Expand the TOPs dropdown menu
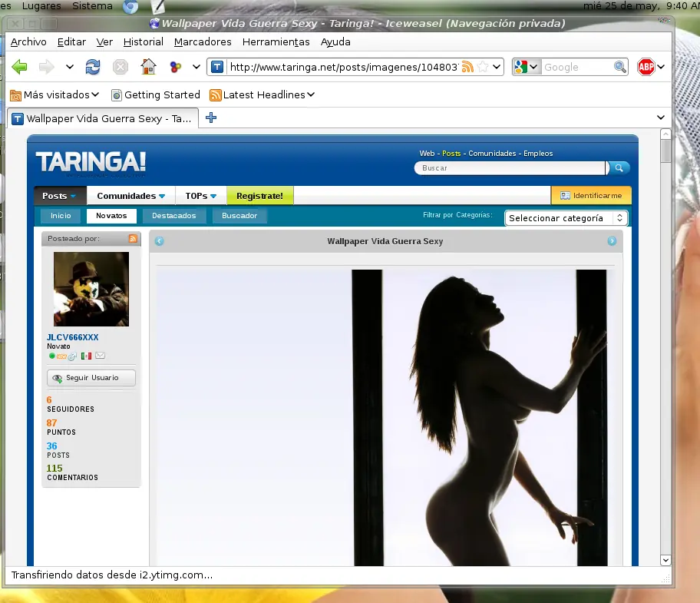The width and height of the screenshot is (700, 603). click(200, 196)
